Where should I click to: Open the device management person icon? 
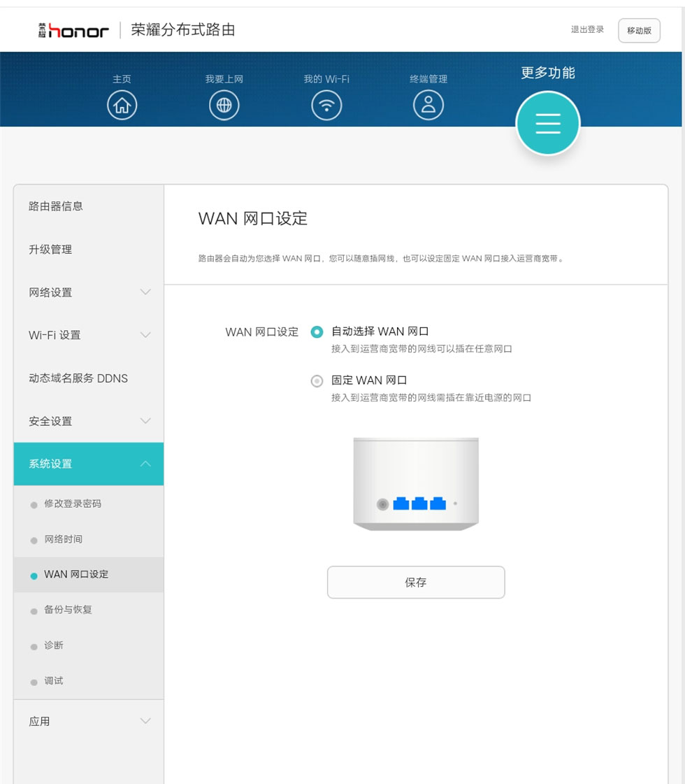pos(428,106)
